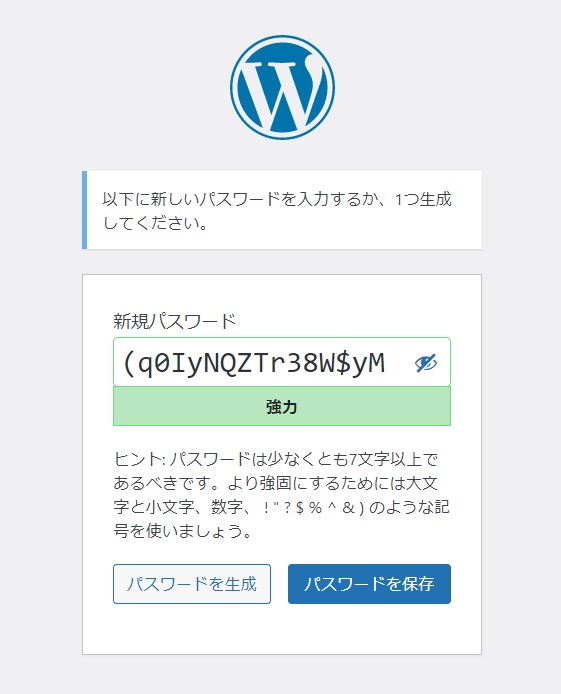The width and height of the screenshot is (561, 694).
Task: Click the password hint paragraph starting with ヒント
Action: pos(281,495)
